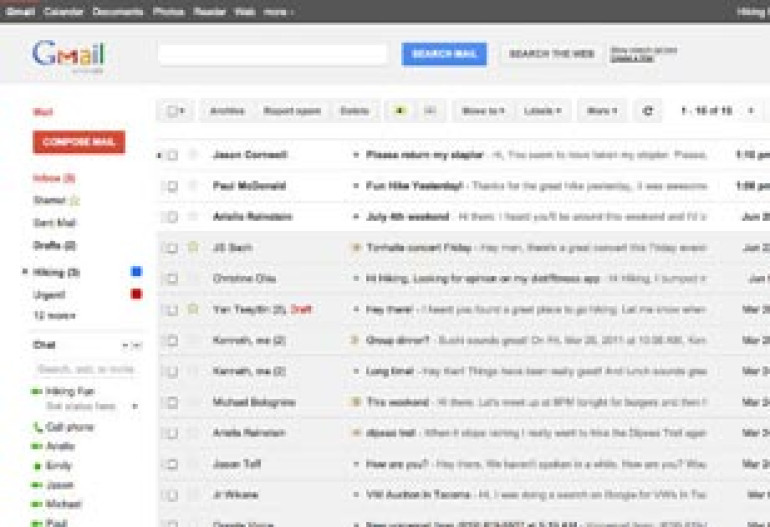Open the Set status here dropdown arrow
Viewport: 770px width, 527px height.
point(135,406)
